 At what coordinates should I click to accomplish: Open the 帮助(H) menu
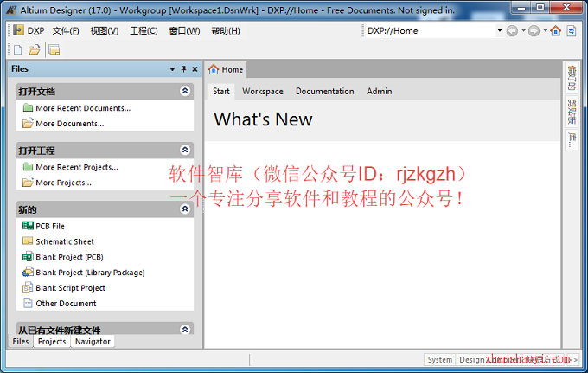226,31
